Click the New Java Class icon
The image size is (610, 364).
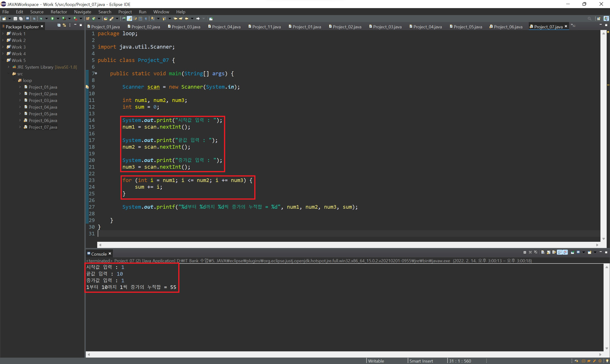tap(94, 19)
